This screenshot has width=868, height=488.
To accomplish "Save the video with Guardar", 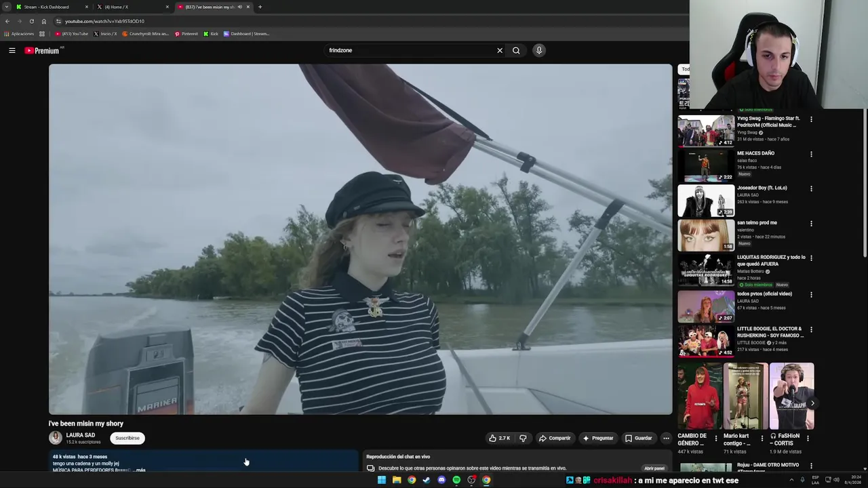I will 638,438.
